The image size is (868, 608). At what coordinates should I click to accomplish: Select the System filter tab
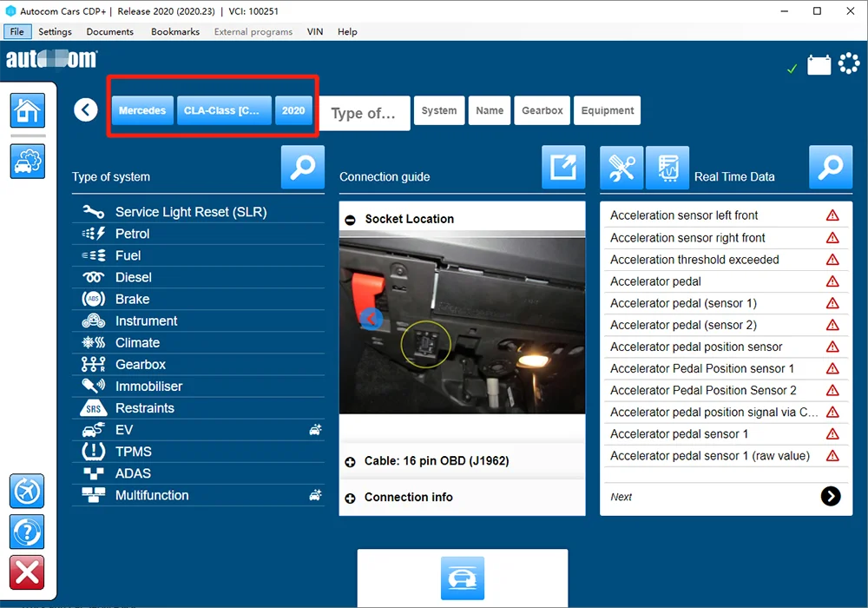tap(439, 110)
